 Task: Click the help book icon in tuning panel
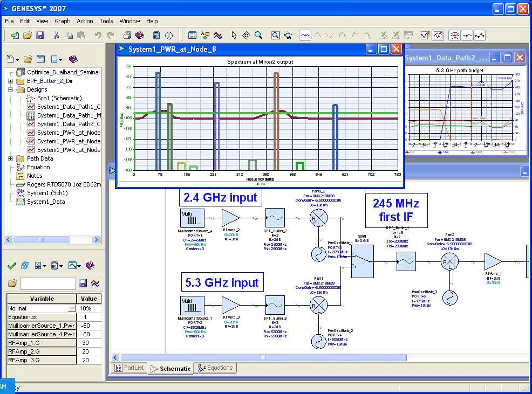[x=90, y=266]
